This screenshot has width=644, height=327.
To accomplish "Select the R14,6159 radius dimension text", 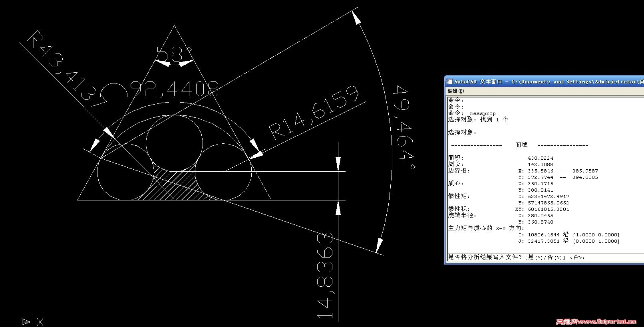I will [x=314, y=112].
